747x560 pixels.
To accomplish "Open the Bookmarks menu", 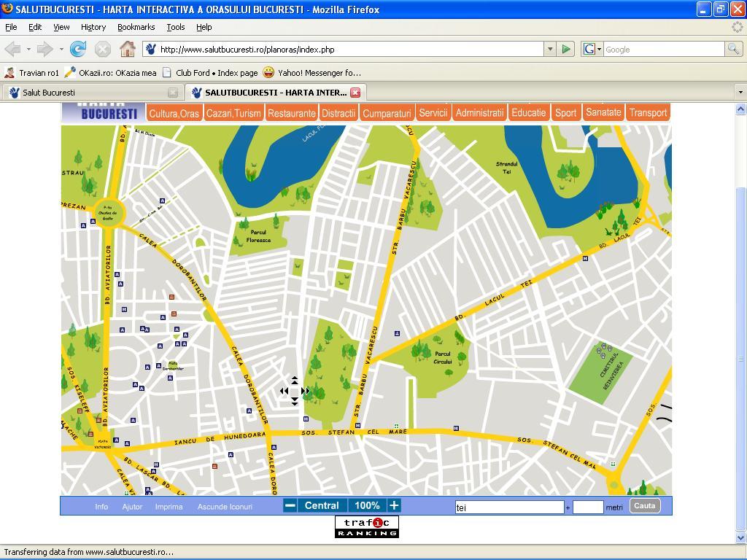I will [136, 27].
